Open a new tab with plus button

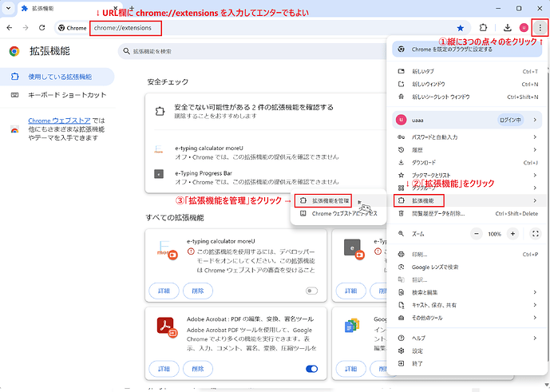coord(132,8)
